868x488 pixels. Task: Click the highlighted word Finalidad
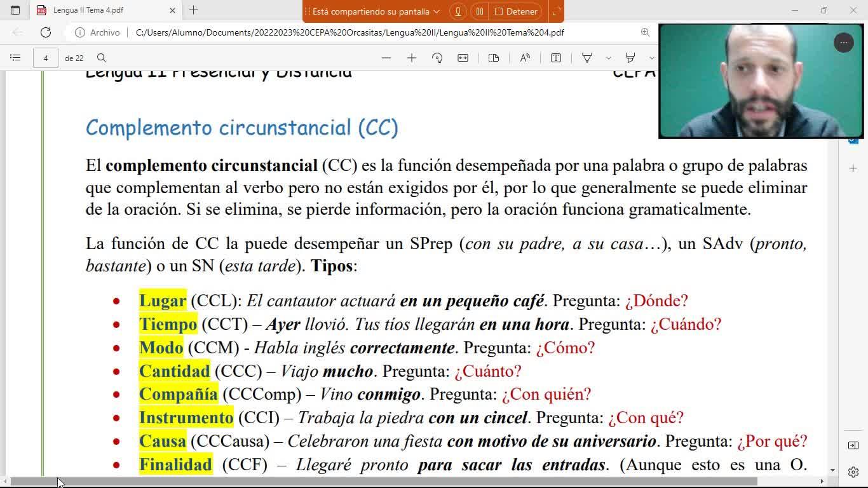pos(175,464)
